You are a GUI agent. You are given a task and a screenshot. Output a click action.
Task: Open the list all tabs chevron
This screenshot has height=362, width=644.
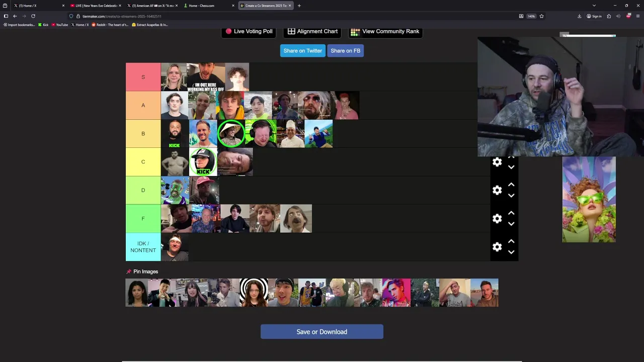click(594, 6)
